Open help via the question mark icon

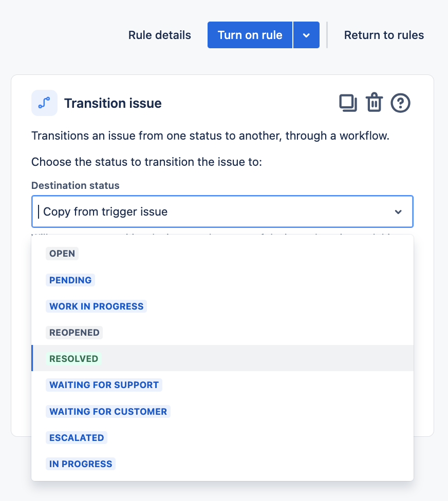(x=400, y=103)
